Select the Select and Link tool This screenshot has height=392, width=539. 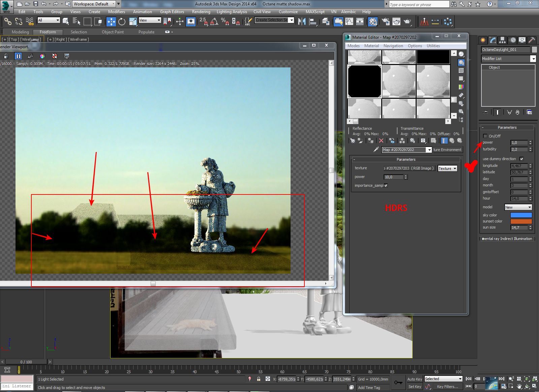pyautogui.click(x=7, y=22)
